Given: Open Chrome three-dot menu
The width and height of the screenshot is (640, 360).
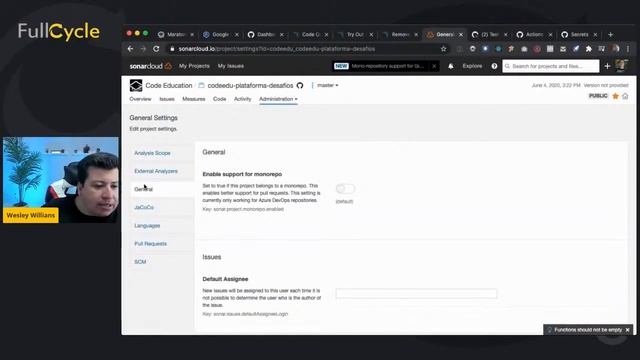Looking at the screenshot, I should [628, 49].
